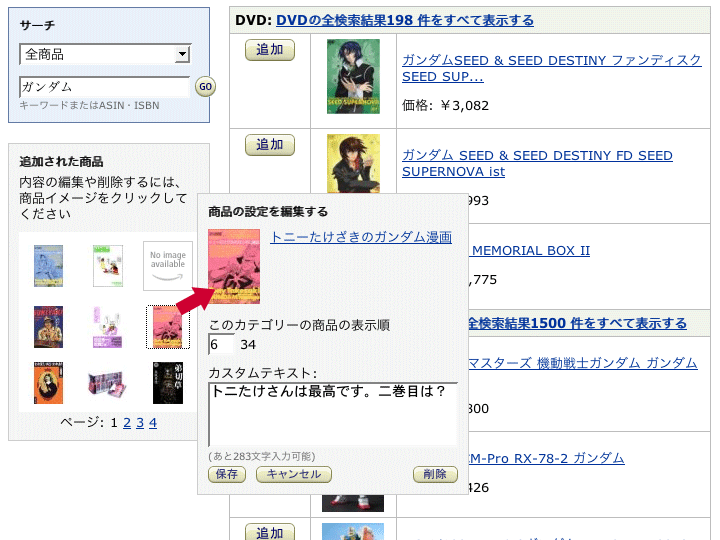Delete the product with 削除 button
This screenshot has height=540, width=720.
435,474
